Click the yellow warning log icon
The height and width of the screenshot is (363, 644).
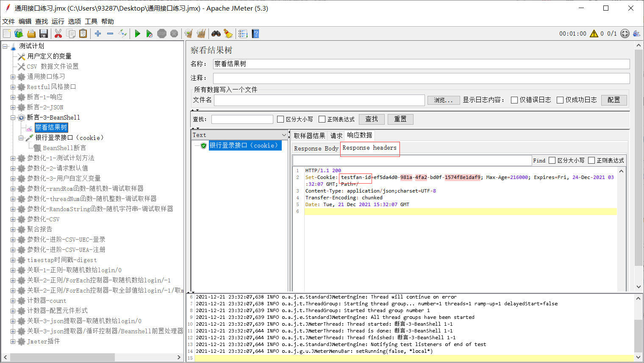(594, 34)
